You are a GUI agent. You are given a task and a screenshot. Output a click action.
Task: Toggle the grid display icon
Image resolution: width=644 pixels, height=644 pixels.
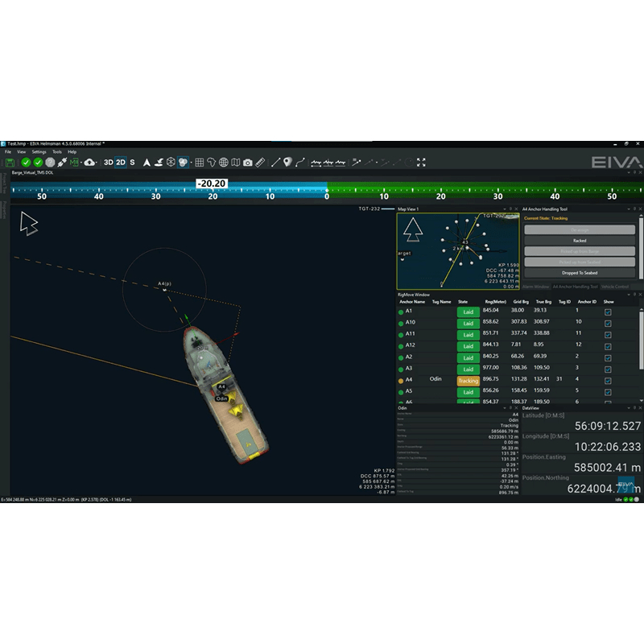199,163
